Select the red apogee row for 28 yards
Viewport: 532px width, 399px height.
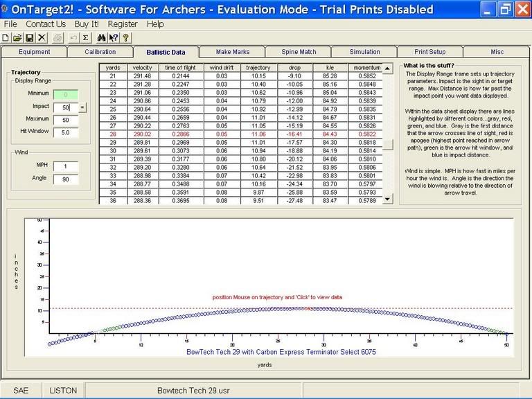coord(241,134)
